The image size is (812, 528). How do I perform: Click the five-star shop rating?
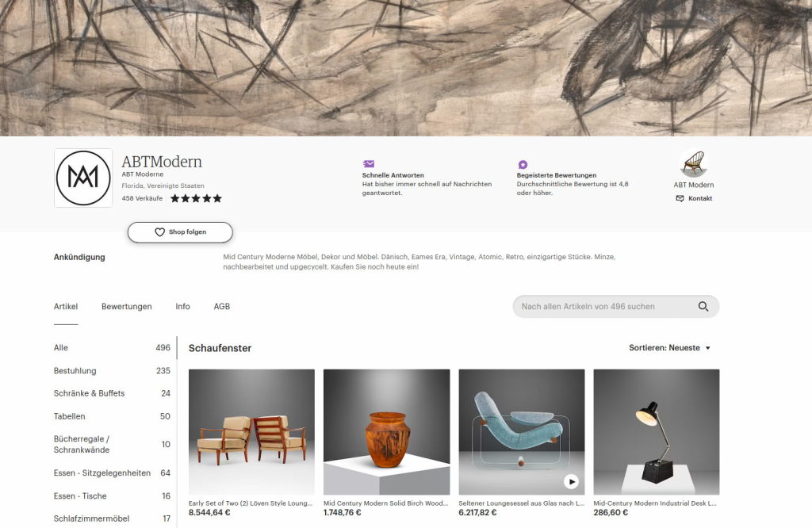197,198
